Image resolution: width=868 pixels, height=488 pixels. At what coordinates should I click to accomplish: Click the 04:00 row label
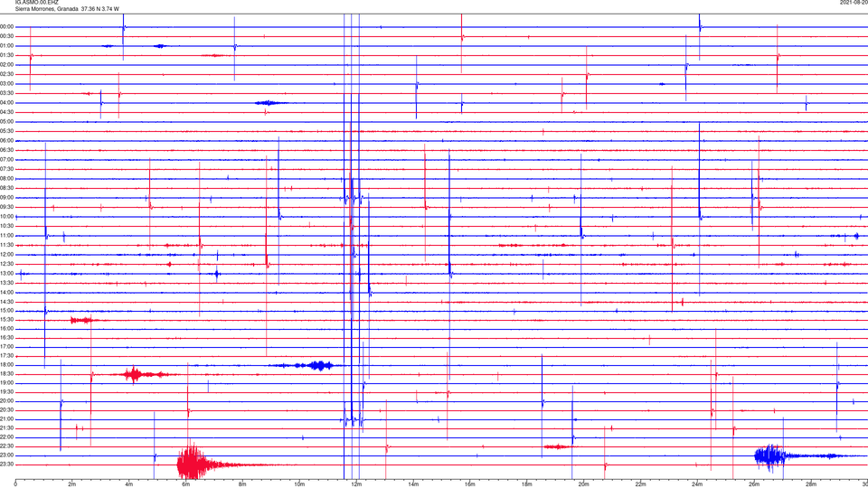pyautogui.click(x=7, y=102)
